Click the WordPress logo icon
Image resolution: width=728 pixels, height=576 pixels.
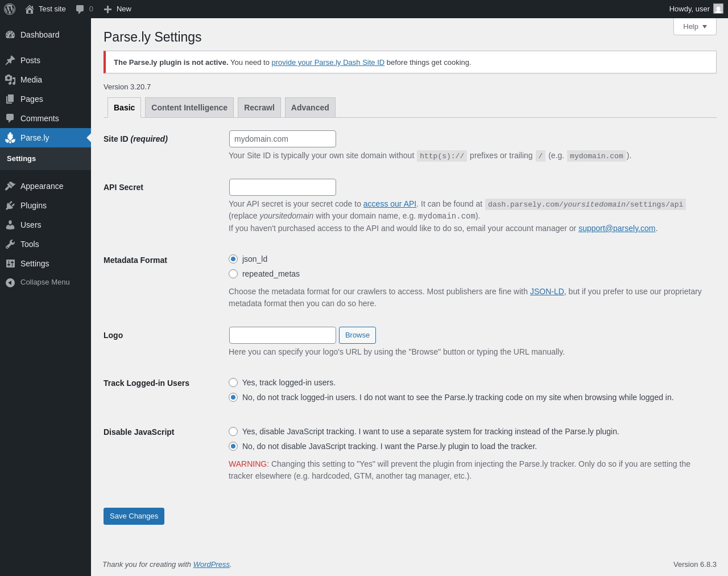10,9
